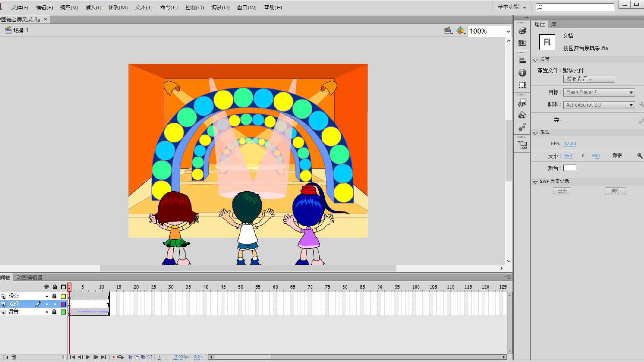The width and height of the screenshot is (644, 362).
Task: Go to first frame button
Action: tap(72, 357)
